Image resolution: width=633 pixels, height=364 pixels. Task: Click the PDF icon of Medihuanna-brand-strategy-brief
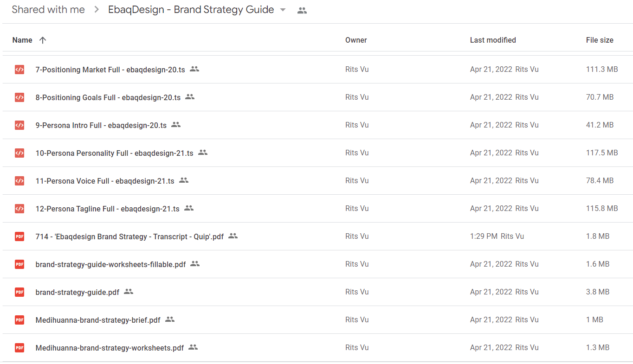pyautogui.click(x=19, y=320)
